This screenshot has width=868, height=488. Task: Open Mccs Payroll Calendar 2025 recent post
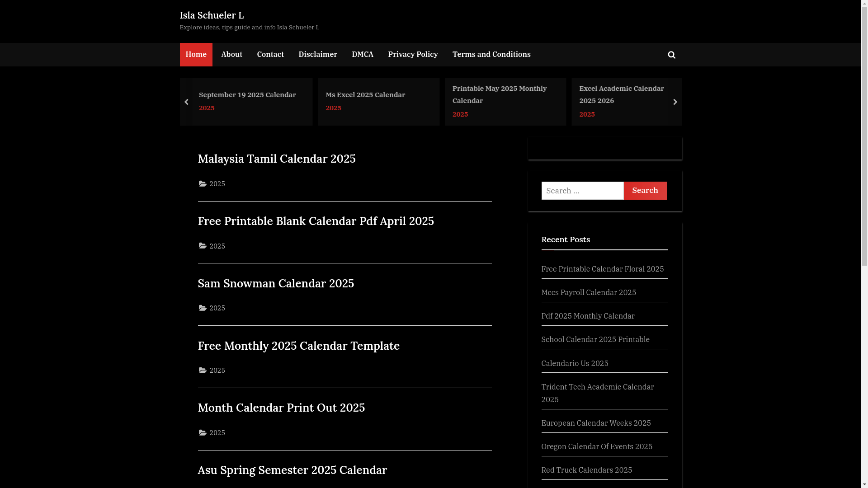589,292
